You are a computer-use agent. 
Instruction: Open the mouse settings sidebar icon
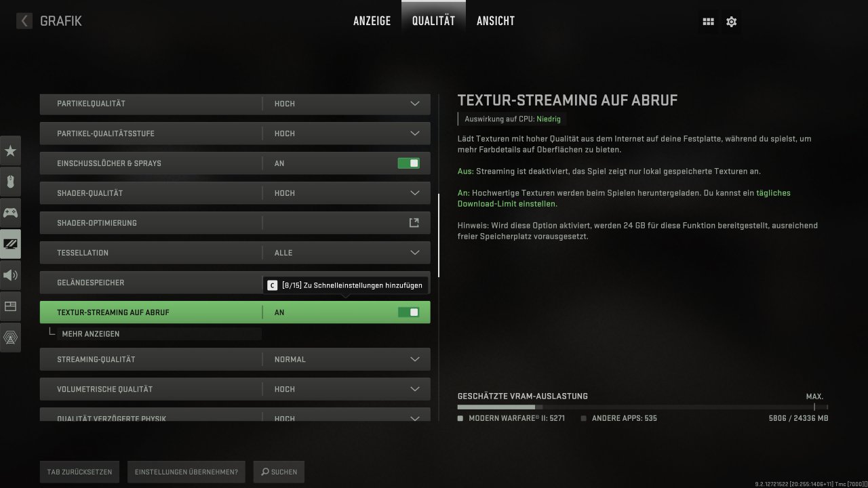pos(10,182)
